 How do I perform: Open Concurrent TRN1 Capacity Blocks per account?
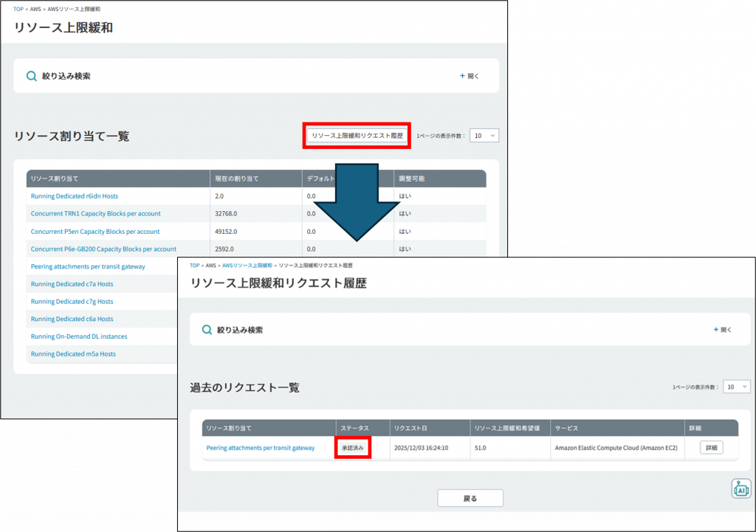point(95,214)
